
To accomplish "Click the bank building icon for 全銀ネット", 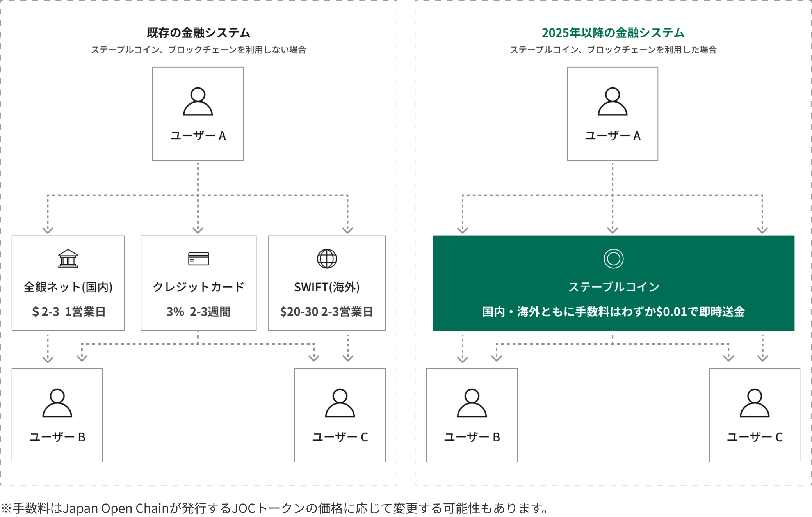I will point(68,259).
